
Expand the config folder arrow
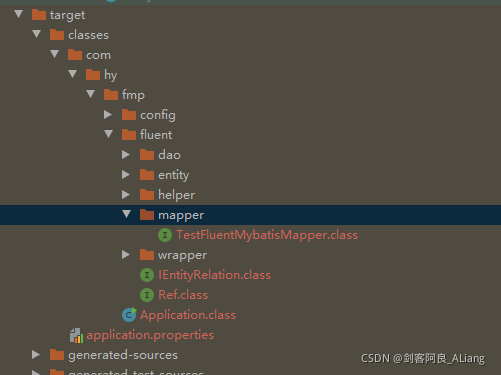108,115
